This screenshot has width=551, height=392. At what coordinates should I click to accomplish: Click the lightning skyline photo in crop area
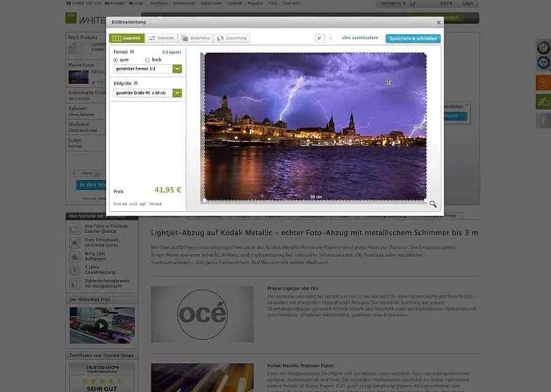pos(315,127)
